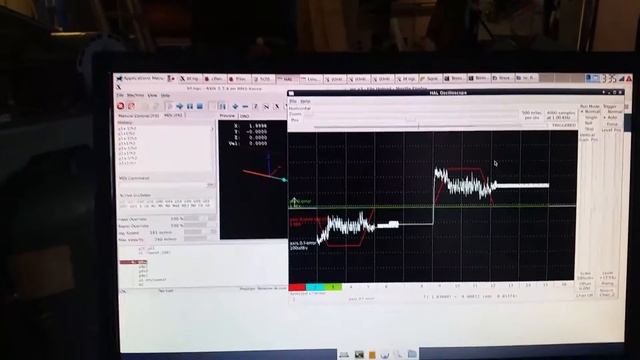Click the MDI Command input field
This screenshot has width=640, height=360.
tap(163, 185)
